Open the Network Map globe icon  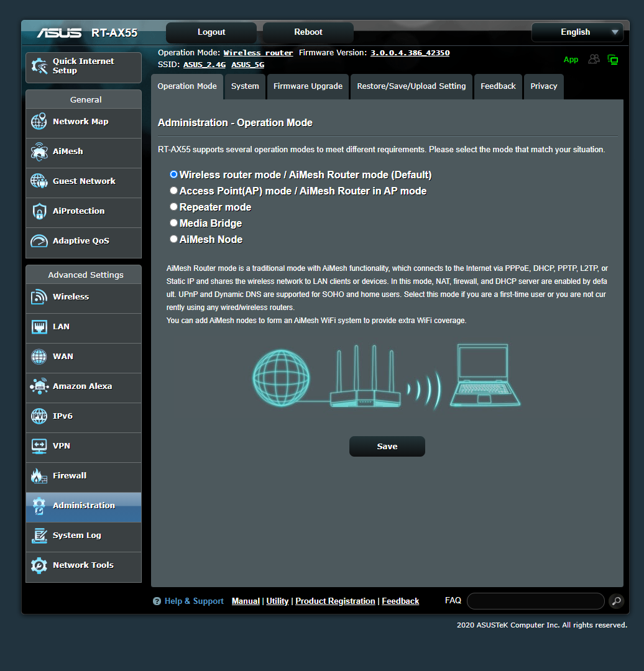point(39,122)
